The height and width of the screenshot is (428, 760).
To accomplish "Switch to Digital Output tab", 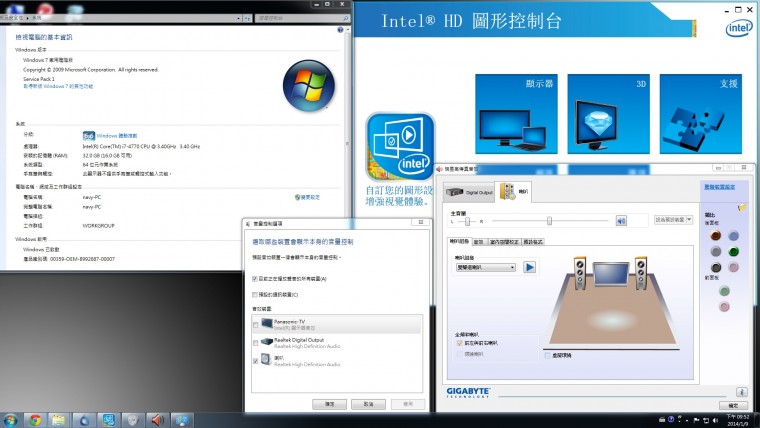I will 469,192.
